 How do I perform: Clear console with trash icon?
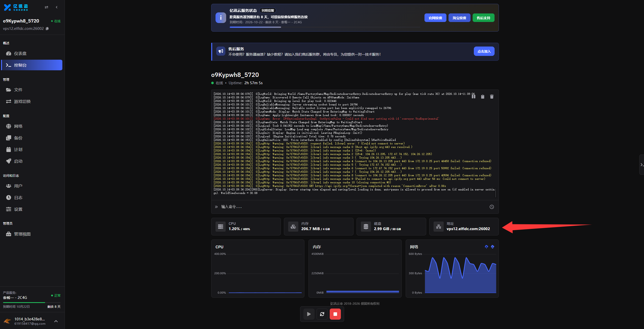(492, 97)
